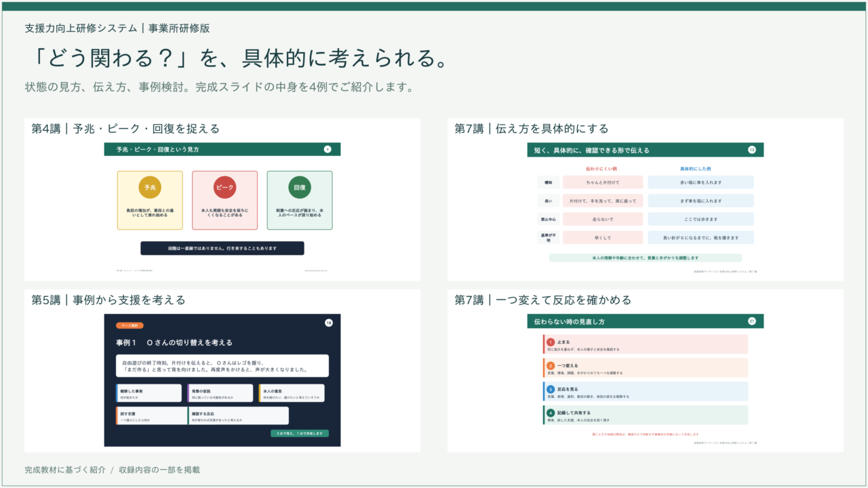Click the white case description box 自由遊びの終了時刻
The image size is (868, 488).
222,366
